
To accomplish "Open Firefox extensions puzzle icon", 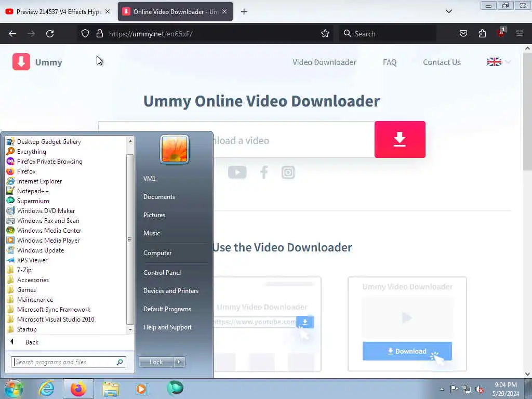I will point(482,34).
